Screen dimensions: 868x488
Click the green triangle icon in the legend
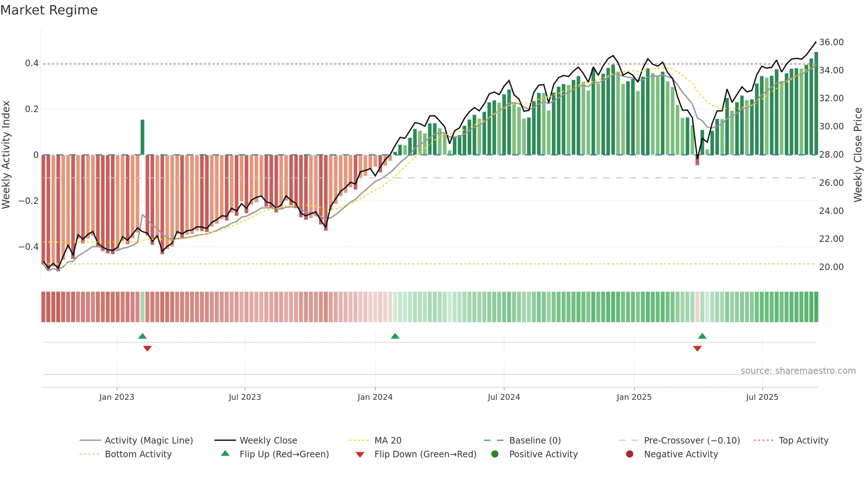(225, 453)
